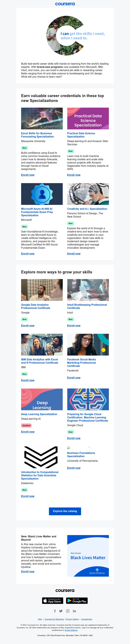Click the Coursera logo in the footer
130x644 pixels.
[x=65, y=590]
